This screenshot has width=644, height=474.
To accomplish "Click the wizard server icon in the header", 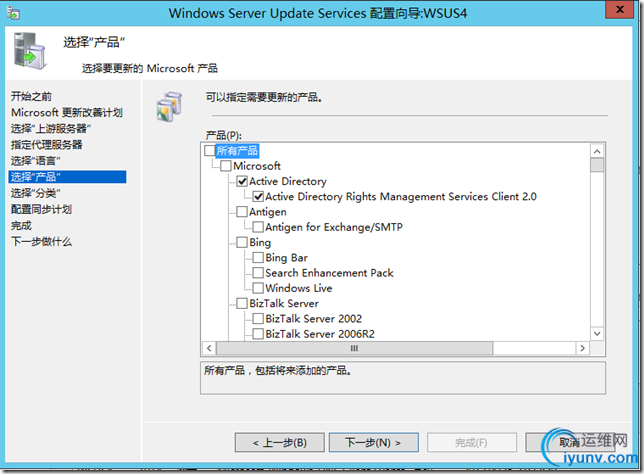I will [32, 51].
